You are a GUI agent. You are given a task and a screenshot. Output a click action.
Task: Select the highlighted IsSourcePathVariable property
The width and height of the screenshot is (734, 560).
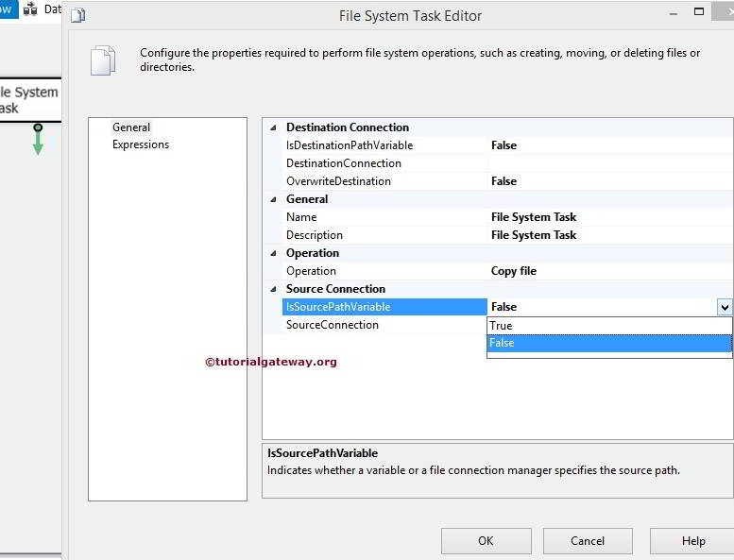tap(384, 307)
